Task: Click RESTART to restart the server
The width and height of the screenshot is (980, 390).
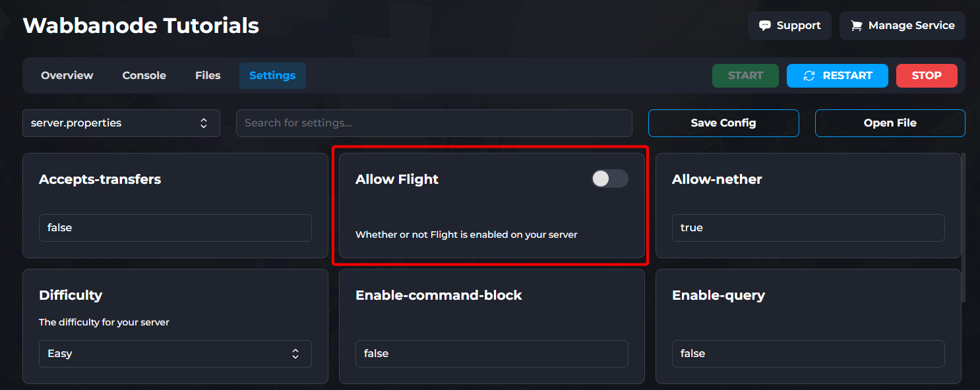Action: 838,75
